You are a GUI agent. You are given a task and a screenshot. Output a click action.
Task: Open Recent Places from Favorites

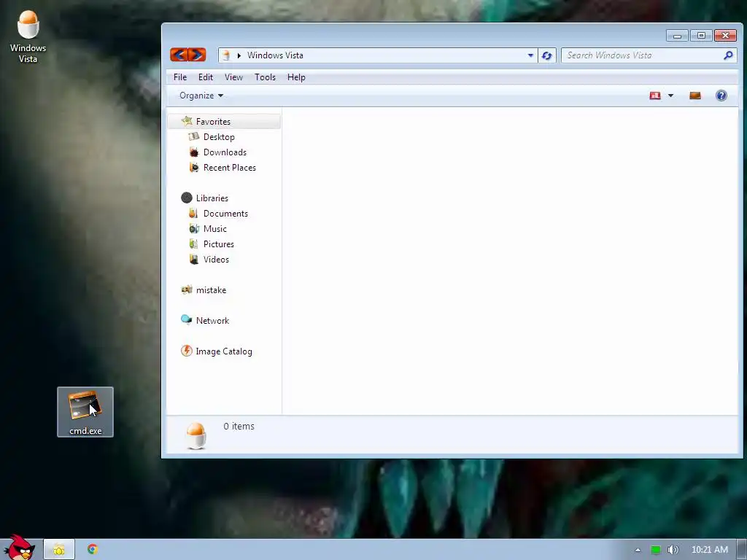[x=230, y=167]
